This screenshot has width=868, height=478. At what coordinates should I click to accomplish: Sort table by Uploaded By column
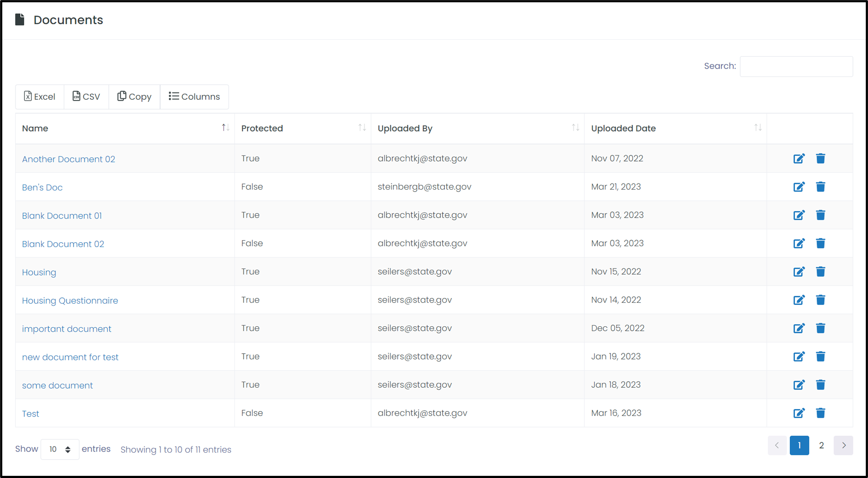coord(478,128)
